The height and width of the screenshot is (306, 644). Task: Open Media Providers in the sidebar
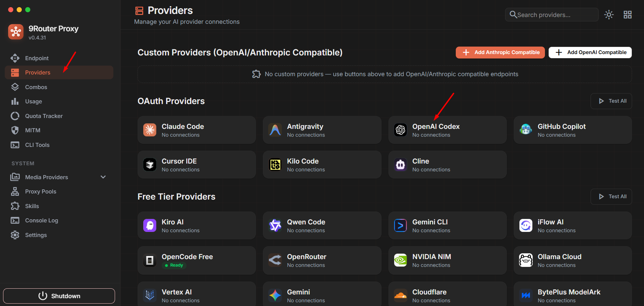click(59, 177)
